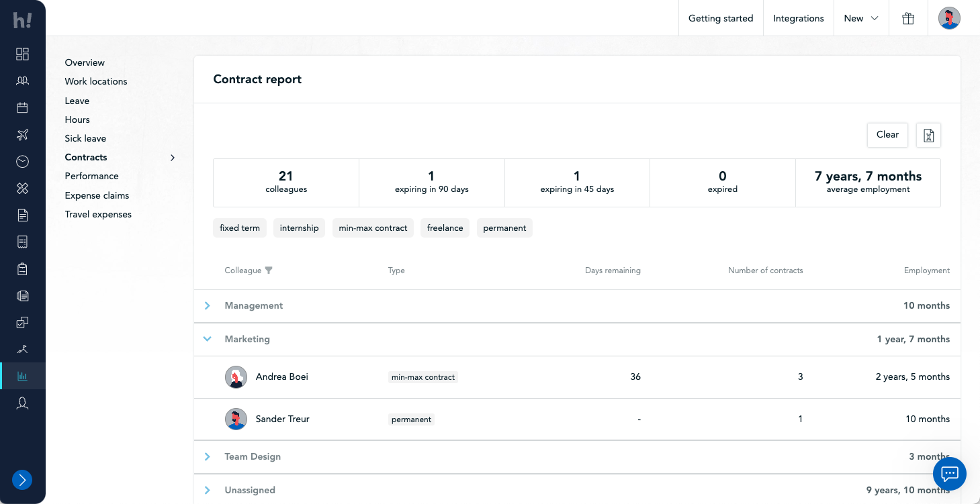Click the Clear button
The width and height of the screenshot is (980, 504).
click(x=887, y=135)
